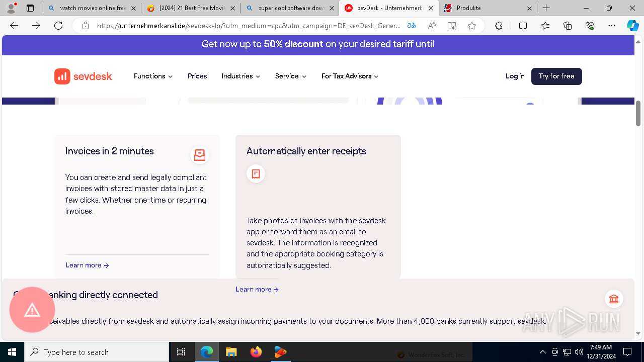Open the browser Extensions icon
This screenshot has width=644, height=362.
coord(499,26)
